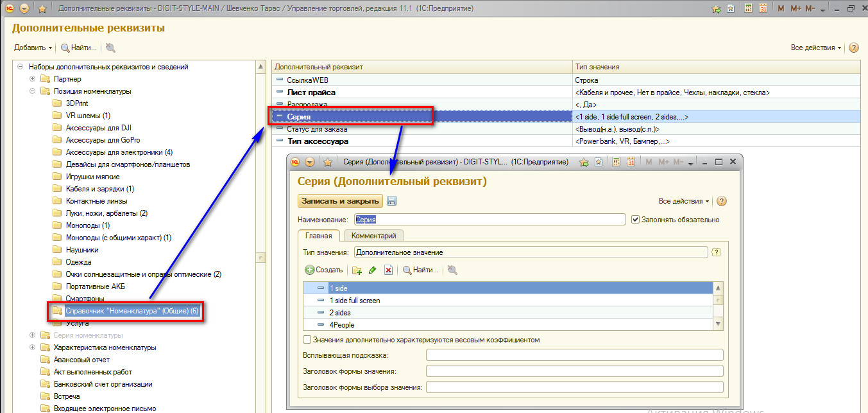
Task: Enable the весовым коэффициентом values checkbox
Action: (307, 340)
